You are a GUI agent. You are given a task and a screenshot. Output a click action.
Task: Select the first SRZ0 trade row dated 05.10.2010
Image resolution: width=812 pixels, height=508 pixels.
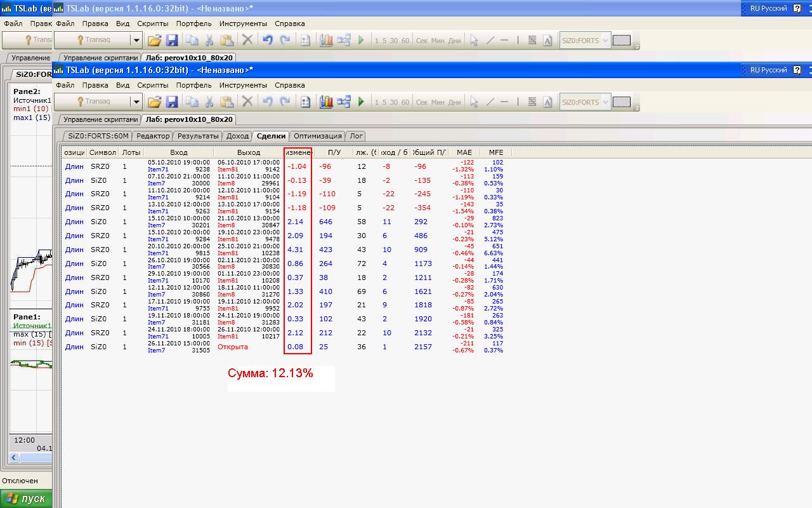point(254,166)
